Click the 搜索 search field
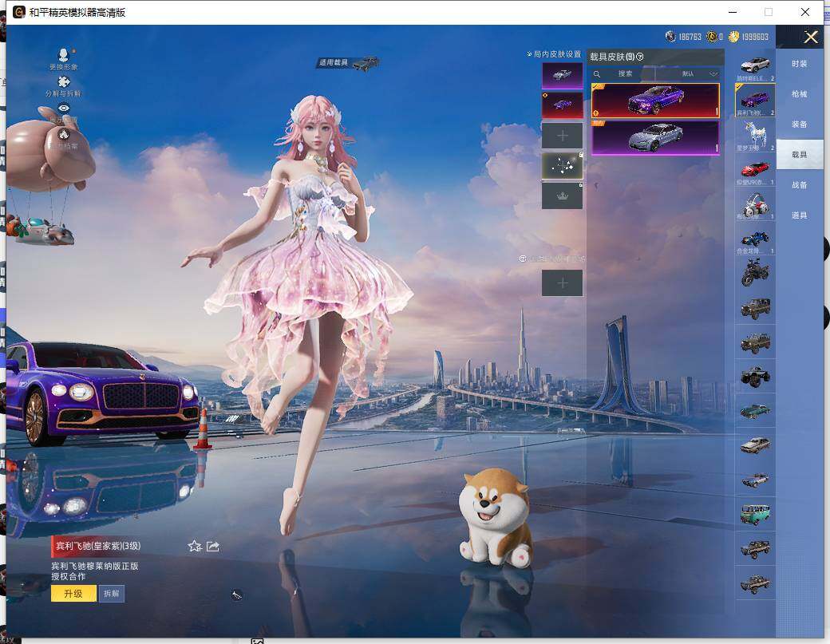 tap(625, 73)
